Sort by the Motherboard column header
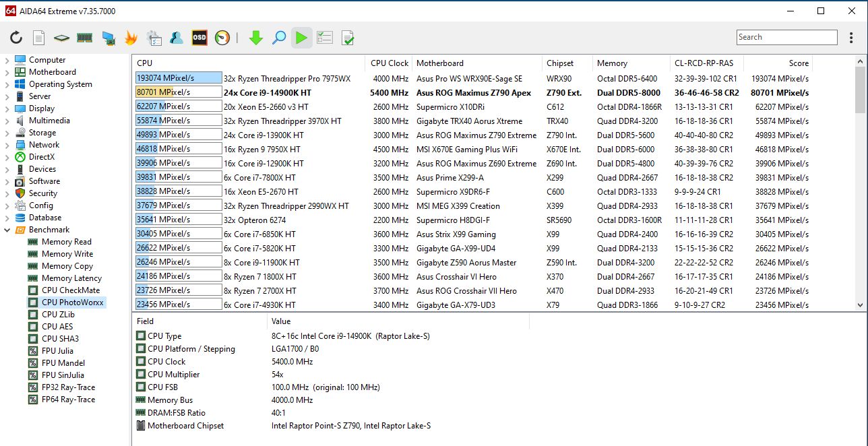Image resolution: width=868 pixels, height=446 pixels. (477, 63)
